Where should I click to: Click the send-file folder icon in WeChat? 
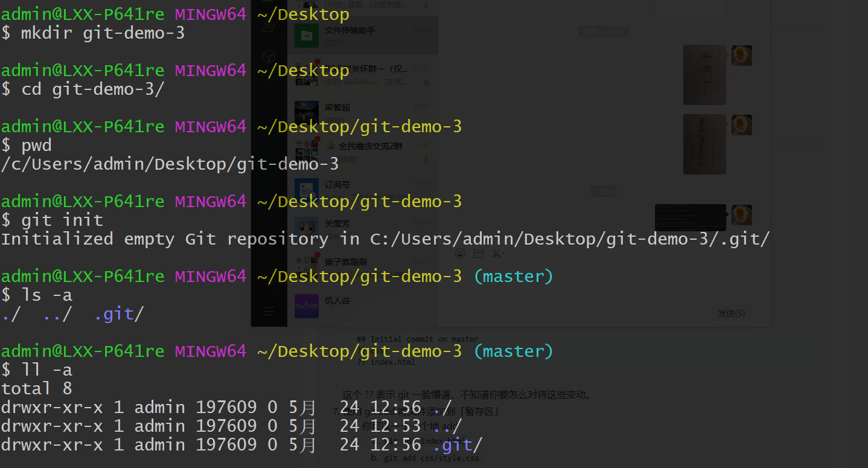click(479, 253)
